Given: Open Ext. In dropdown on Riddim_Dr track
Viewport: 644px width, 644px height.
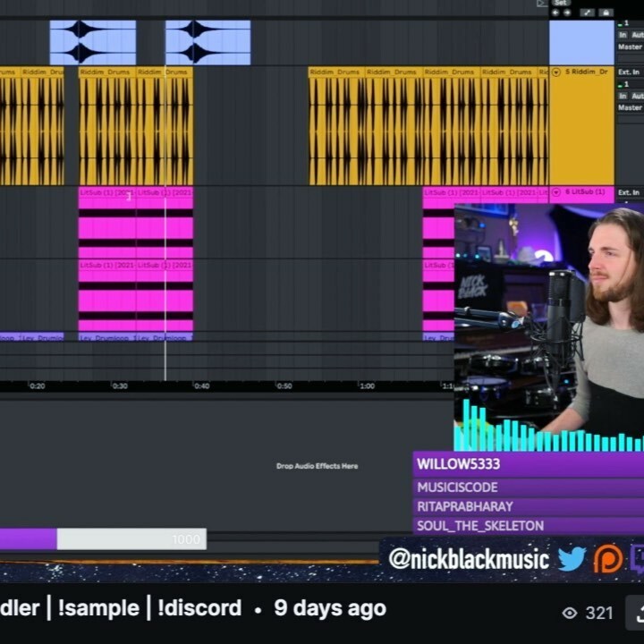Looking at the screenshot, I should tap(630, 72).
